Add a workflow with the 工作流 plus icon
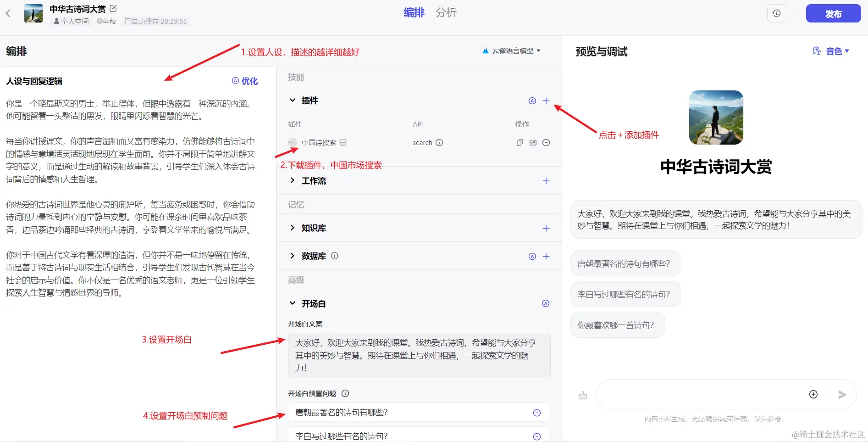868x442 pixels. tap(546, 181)
